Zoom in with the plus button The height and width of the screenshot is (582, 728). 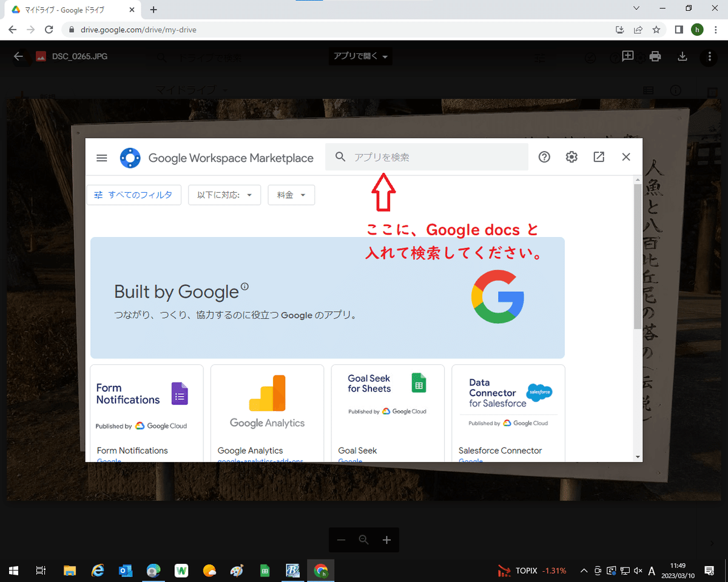click(386, 540)
